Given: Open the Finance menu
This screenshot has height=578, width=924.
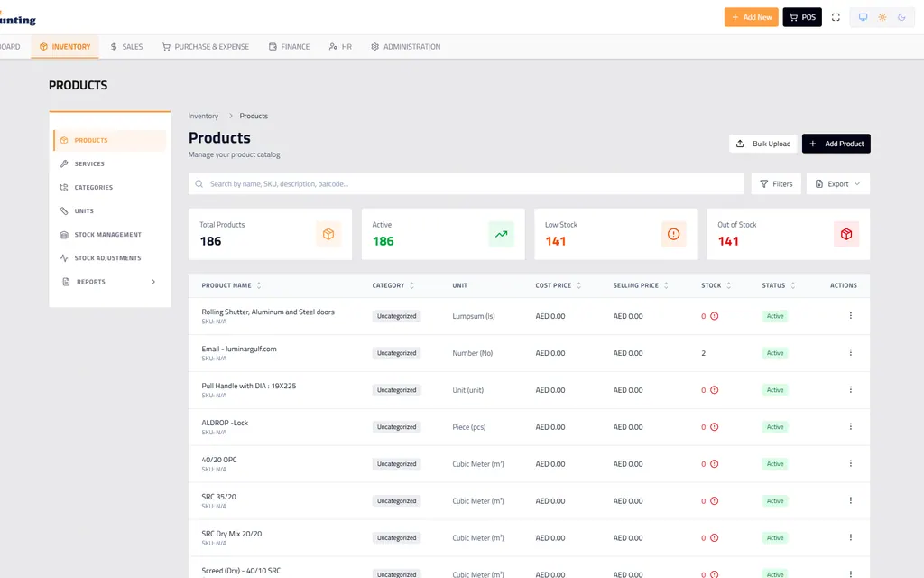Looking at the screenshot, I should click(289, 47).
